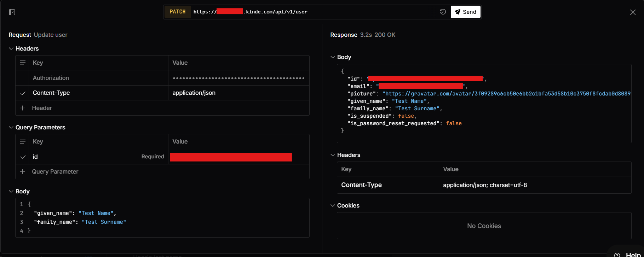Click the "No Cookies" placeholder text
The height and width of the screenshot is (257, 644).
pos(484,226)
